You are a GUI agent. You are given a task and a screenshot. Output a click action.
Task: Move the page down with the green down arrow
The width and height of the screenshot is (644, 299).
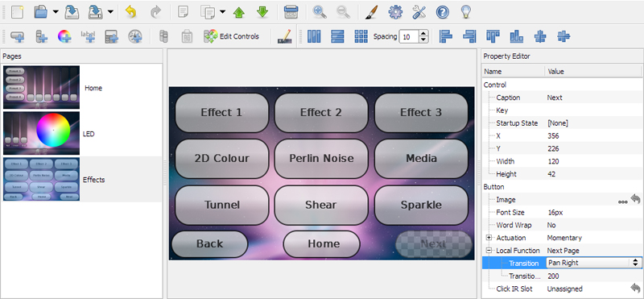click(262, 12)
